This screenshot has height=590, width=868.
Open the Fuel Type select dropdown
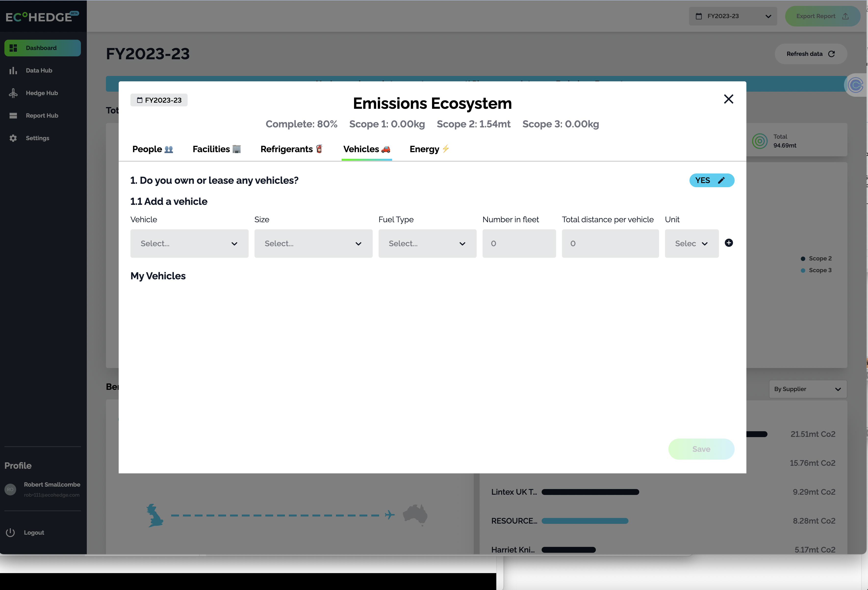[x=427, y=243]
